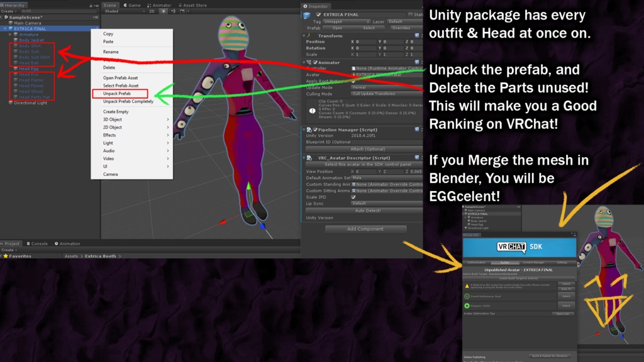Screen dimensions: 644x362
Task: Open the Lip Sync Default dropdown
Action: tap(387, 203)
